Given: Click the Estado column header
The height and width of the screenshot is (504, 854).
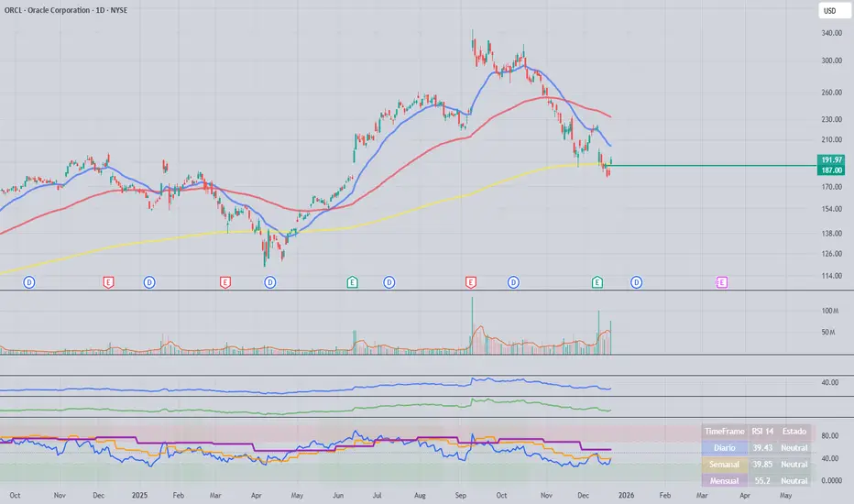Looking at the screenshot, I should tap(794, 431).
